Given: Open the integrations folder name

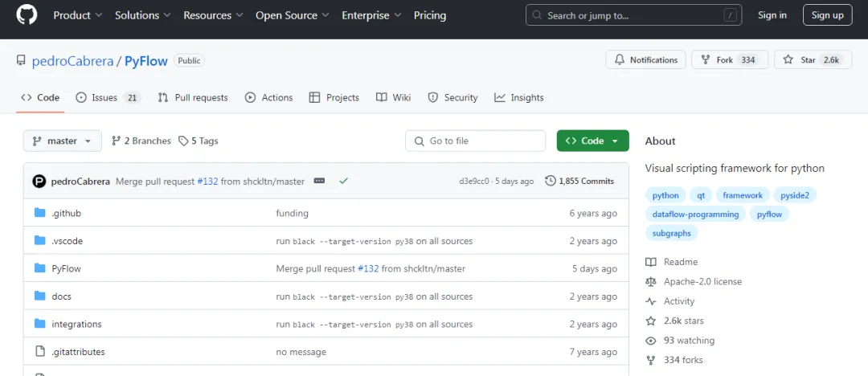Looking at the screenshot, I should [76, 324].
